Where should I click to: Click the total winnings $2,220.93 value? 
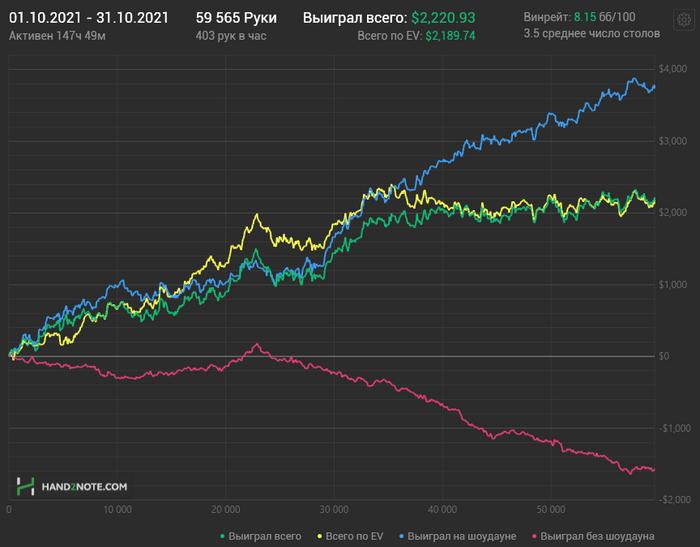[x=443, y=18]
